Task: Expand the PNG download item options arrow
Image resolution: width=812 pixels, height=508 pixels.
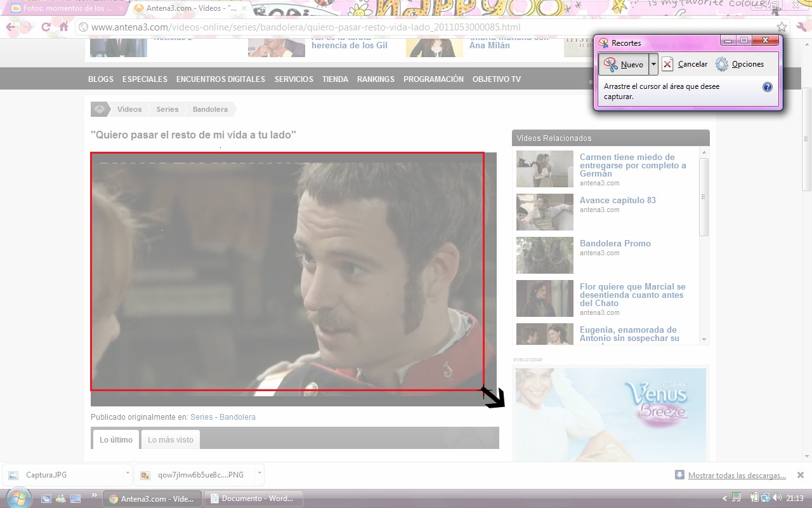Action: (259, 474)
